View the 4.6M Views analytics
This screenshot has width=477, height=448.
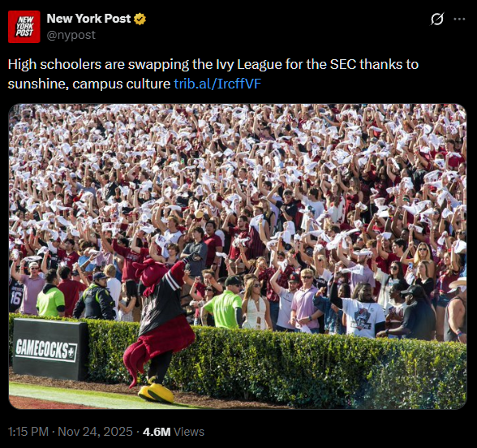click(174, 432)
